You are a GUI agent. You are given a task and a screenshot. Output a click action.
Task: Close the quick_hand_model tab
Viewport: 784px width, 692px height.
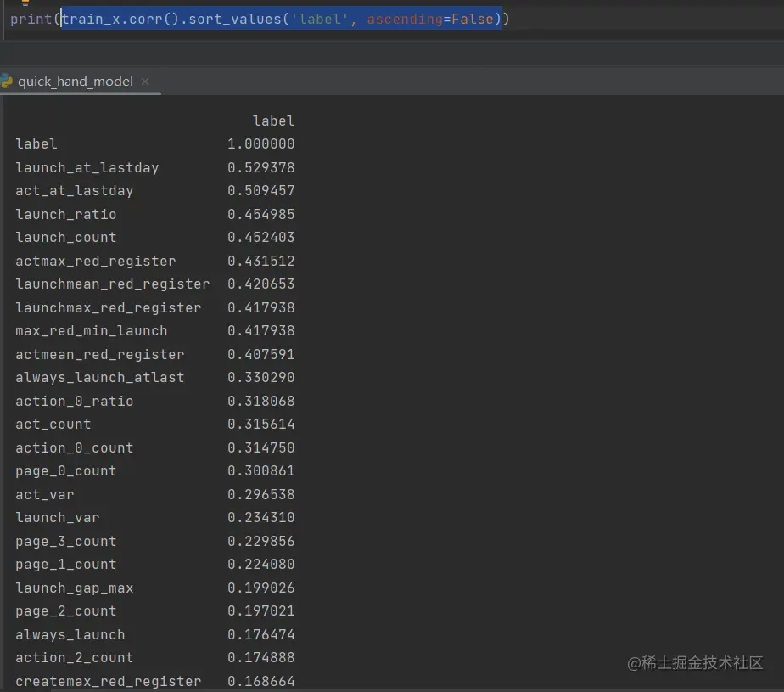[x=145, y=82]
